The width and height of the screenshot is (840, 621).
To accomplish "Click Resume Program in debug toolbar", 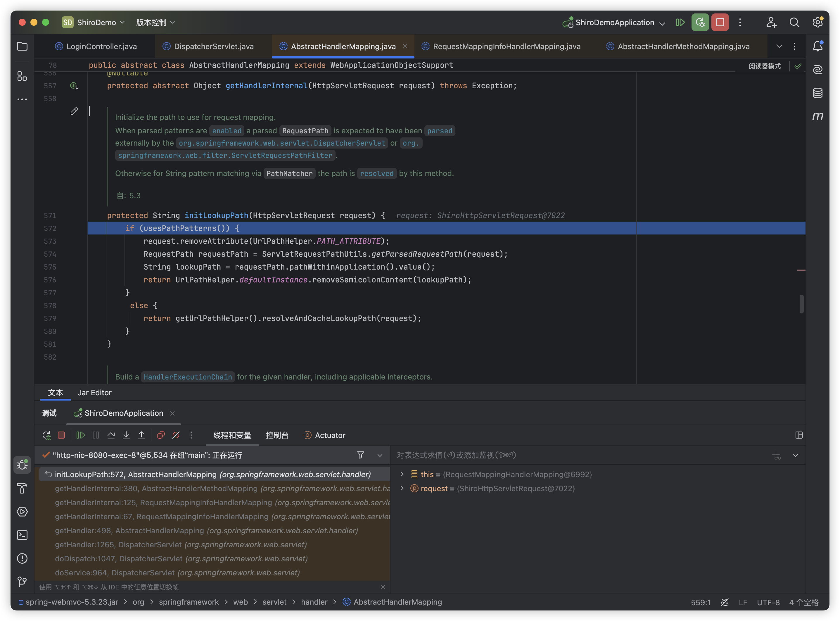I will [80, 435].
